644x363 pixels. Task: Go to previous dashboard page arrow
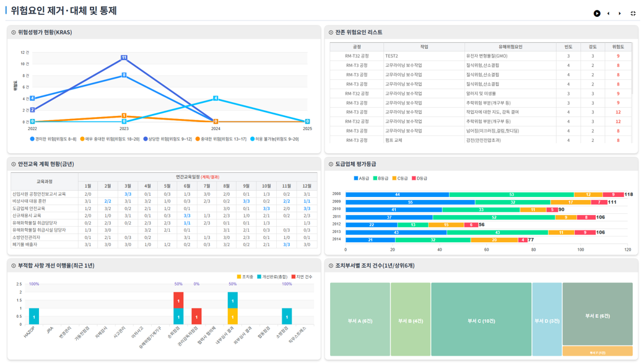click(x=609, y=13)
